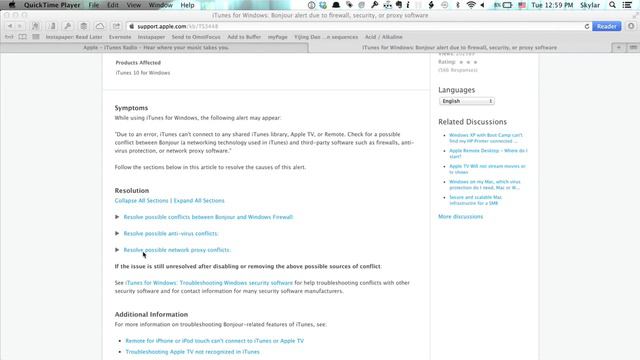
Task: Click Add to Buffer bookmark
Action: [x=244, y=37]
